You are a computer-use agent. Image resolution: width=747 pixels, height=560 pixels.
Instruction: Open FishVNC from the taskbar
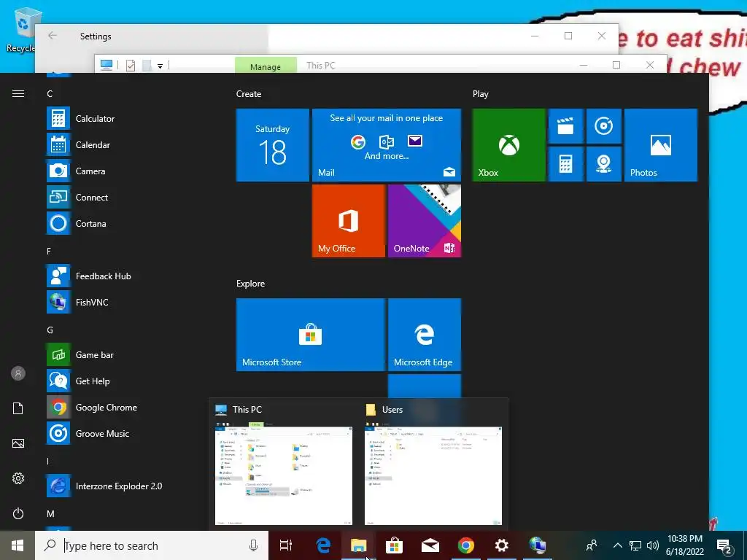[538, 545]
